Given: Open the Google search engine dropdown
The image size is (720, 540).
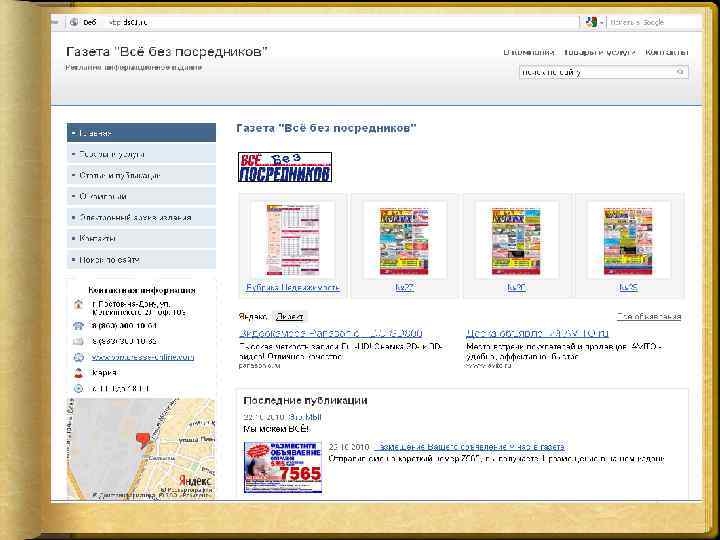Looking at the screenshot, I should tap(594, 22).
